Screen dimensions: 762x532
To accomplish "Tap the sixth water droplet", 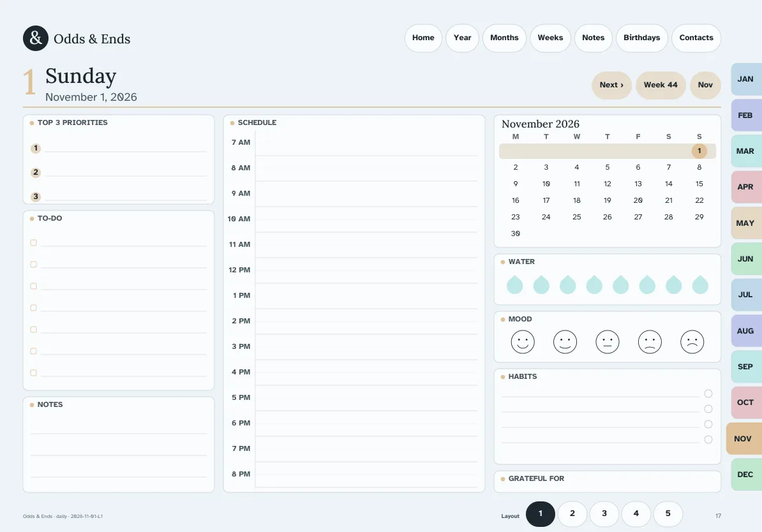I will click(647, 284).
